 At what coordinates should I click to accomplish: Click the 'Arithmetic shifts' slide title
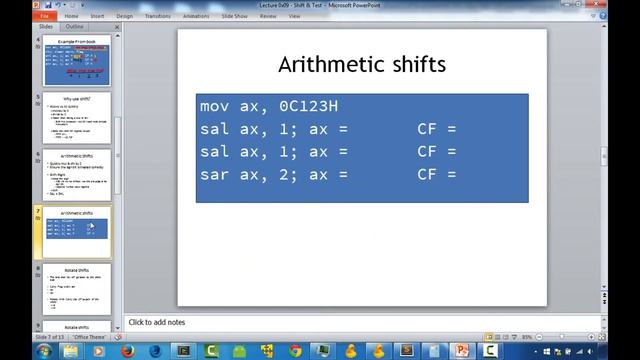point(362,64)
